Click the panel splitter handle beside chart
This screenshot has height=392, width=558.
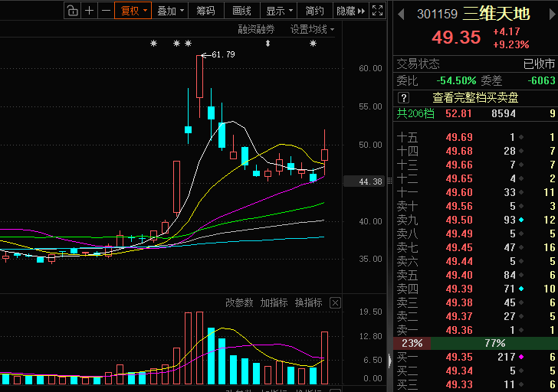389,181
